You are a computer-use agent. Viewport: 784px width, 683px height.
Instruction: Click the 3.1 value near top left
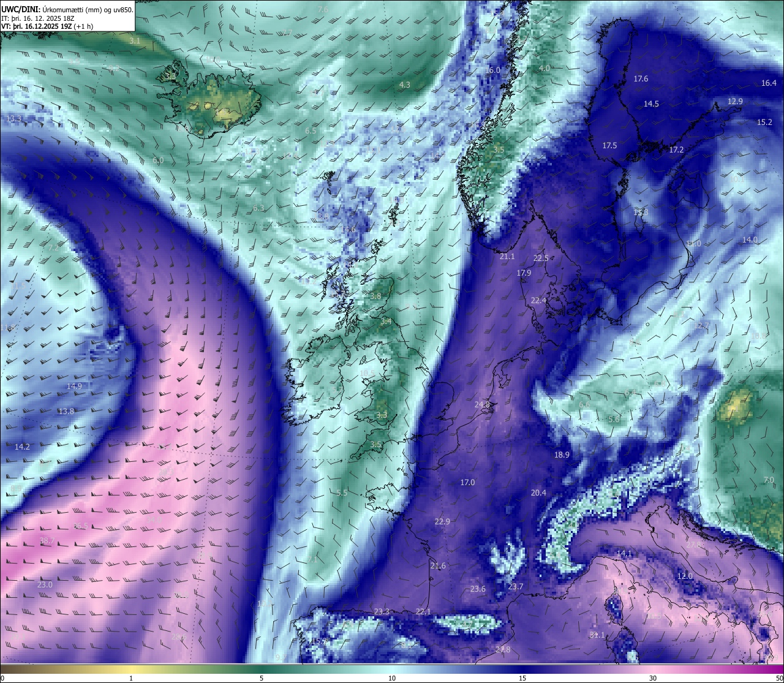pos(135,40)
